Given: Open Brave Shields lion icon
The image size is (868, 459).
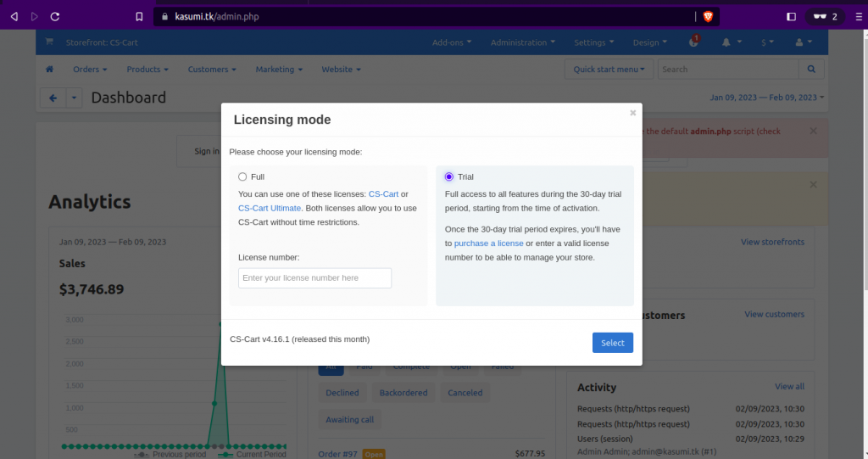Looking at the screenshot, I should tap(708, 17).
